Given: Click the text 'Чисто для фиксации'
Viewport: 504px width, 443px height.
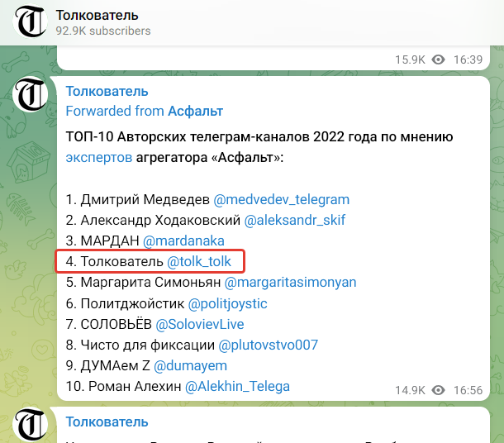Looking at the screenshot, I should (148, 345).
